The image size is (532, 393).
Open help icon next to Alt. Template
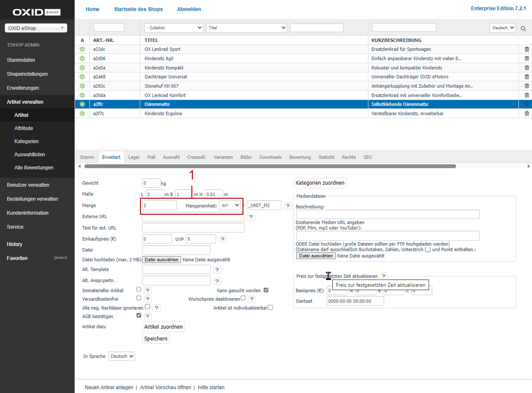[x=217, y=270]
